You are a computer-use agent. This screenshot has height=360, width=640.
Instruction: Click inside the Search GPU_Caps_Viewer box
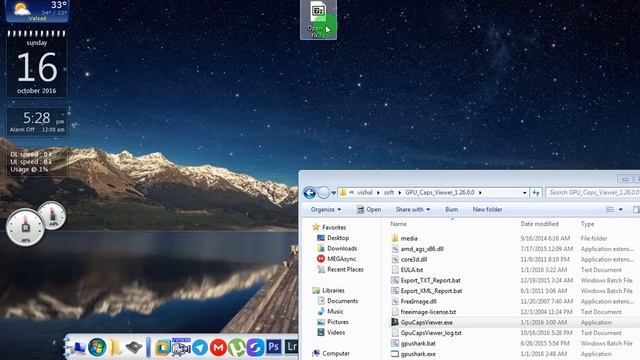593,192
